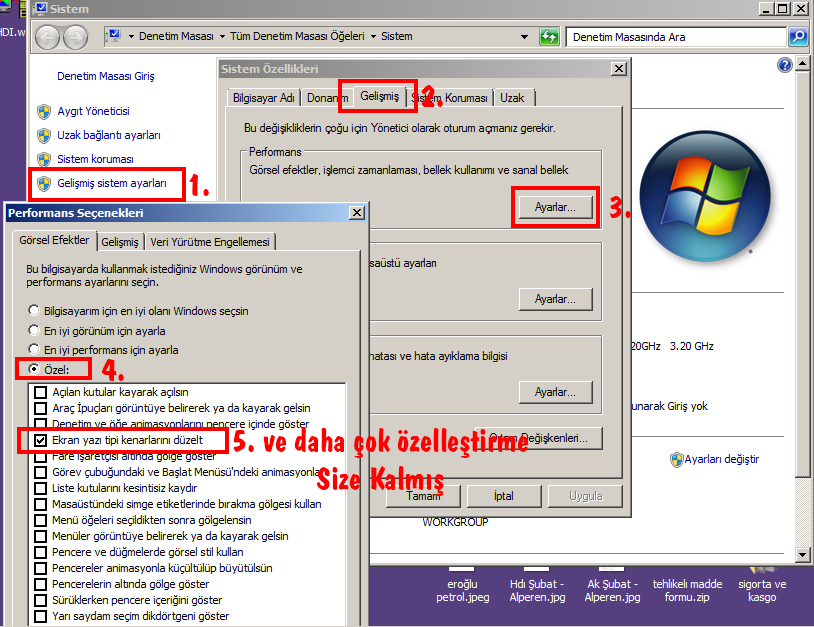This screenshot has width=814, height=627.
Task: Check 'Liste kutularını kesintisiz kaydır'
Action: pos(40,488)
